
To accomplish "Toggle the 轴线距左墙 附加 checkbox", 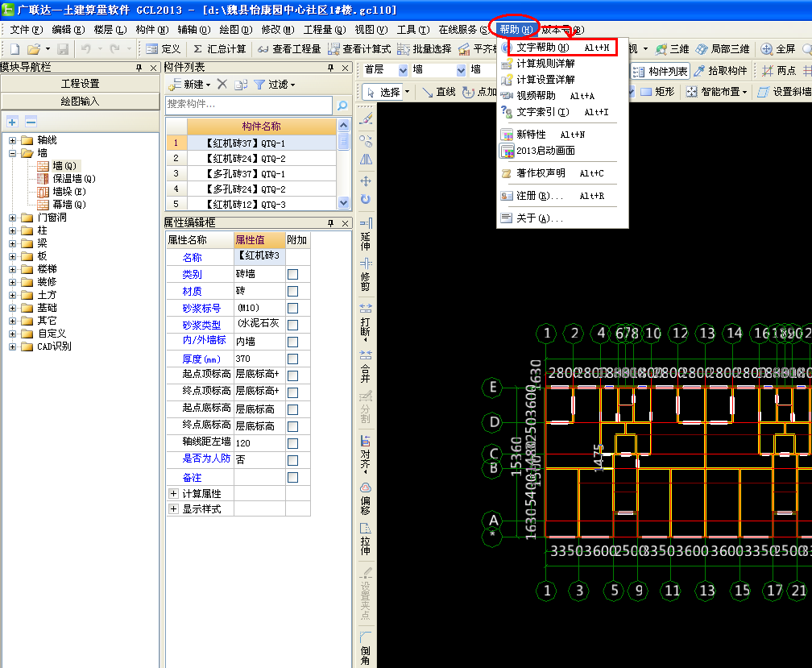I will 292,443.
